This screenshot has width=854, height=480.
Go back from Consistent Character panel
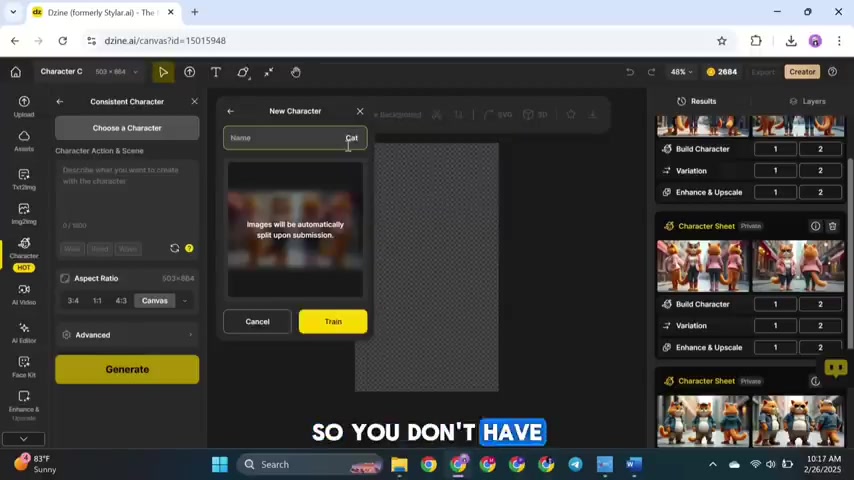[60, 101]
